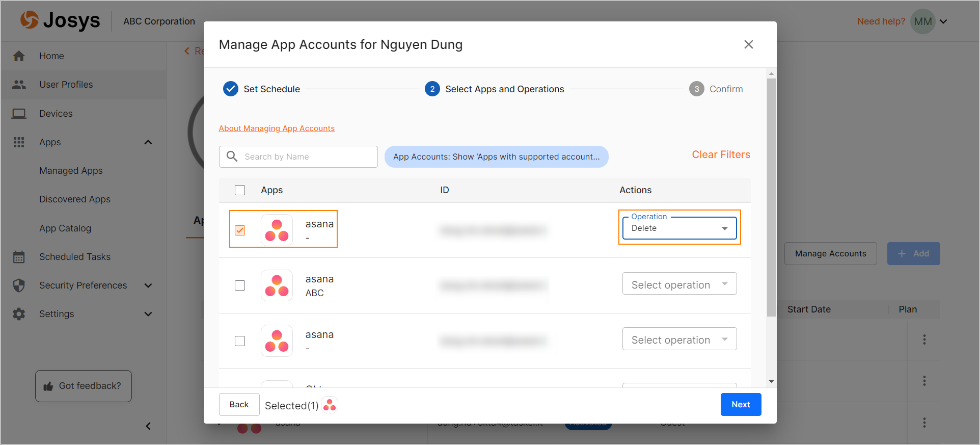Open third row three-dot menu in background

[924, 423]
